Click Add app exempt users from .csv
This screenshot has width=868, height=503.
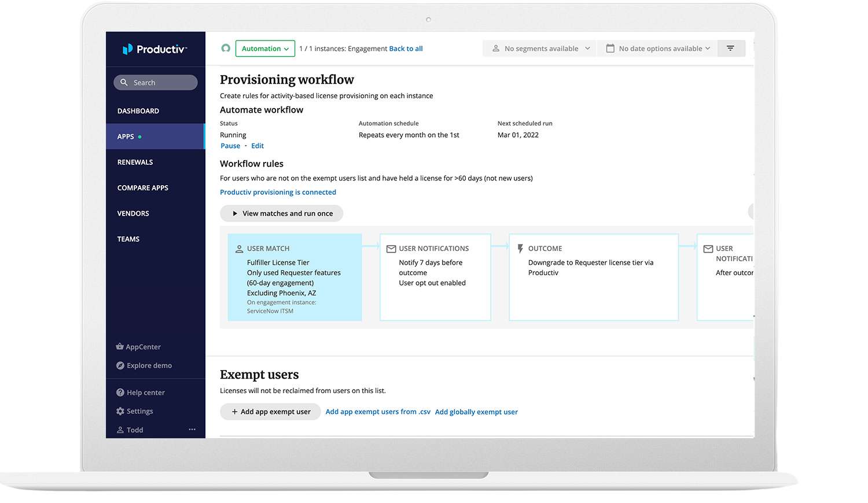378,412
